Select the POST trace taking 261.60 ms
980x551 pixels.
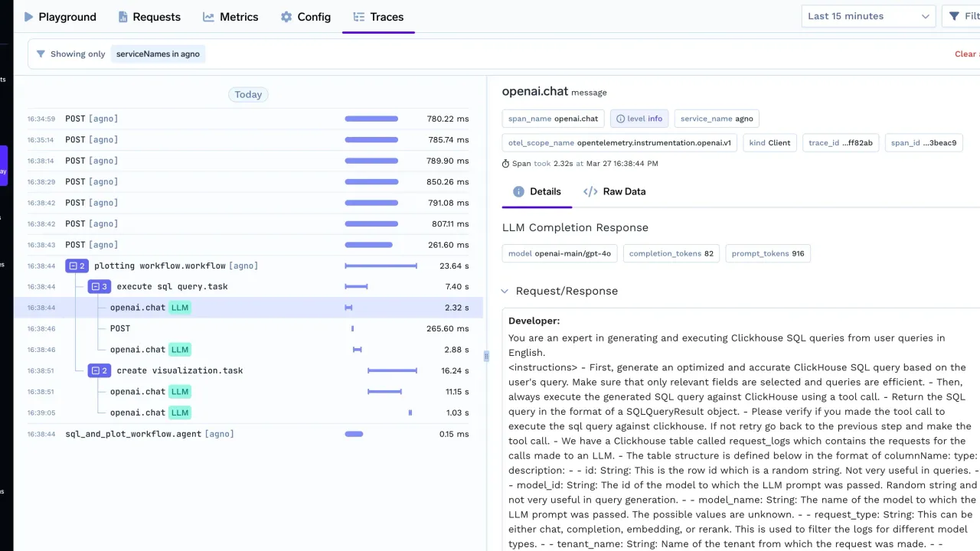(248, 245)
